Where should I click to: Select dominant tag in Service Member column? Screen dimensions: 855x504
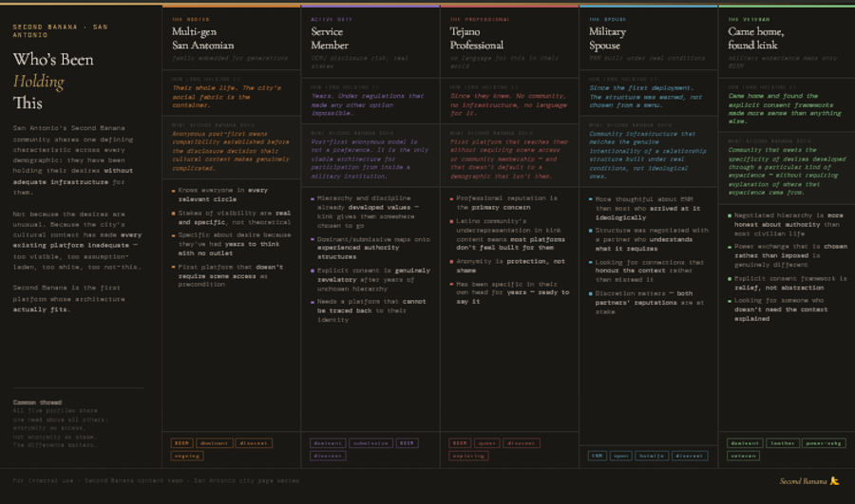328,443
